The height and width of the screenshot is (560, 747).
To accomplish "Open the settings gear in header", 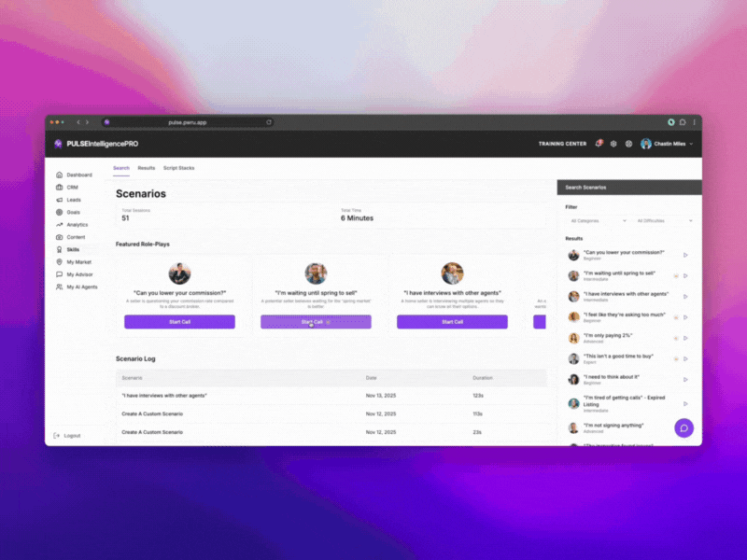I will click(x=613, y=144).
